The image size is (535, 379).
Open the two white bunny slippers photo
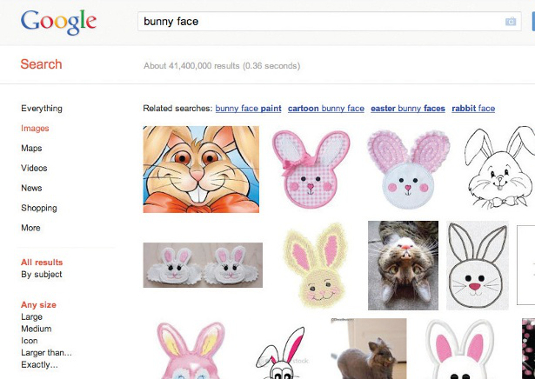[x=203, y=265]
